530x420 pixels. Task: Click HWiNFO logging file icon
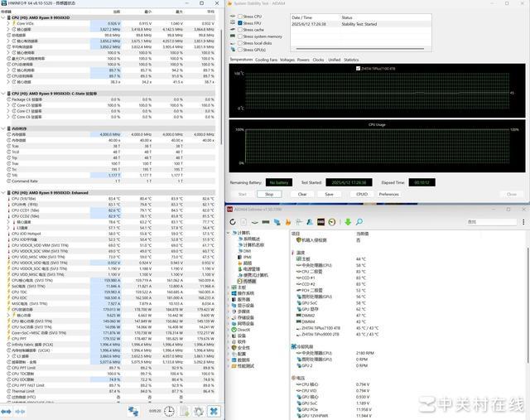185,411
